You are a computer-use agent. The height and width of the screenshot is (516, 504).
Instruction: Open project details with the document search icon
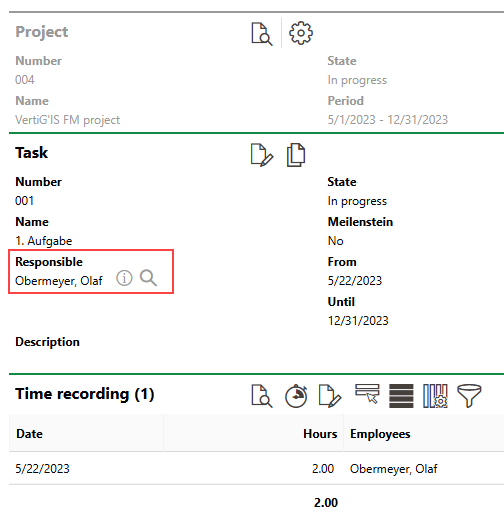point(262,34)
